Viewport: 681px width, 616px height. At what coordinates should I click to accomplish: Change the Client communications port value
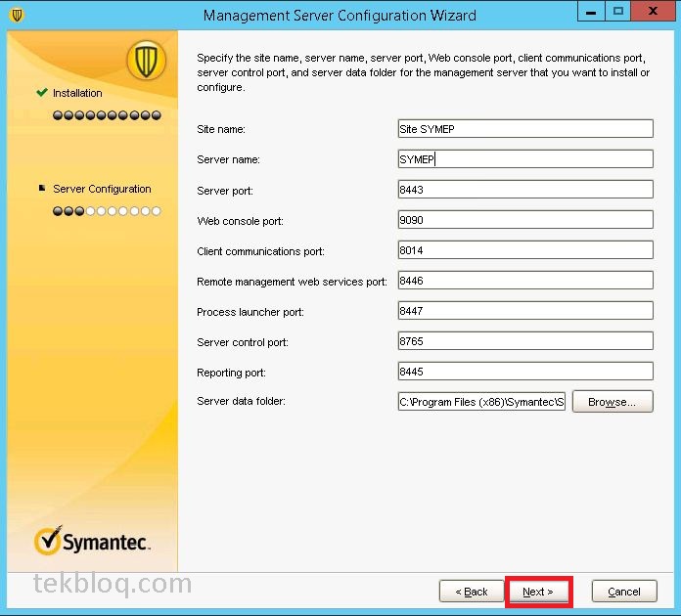click(525, 250)
